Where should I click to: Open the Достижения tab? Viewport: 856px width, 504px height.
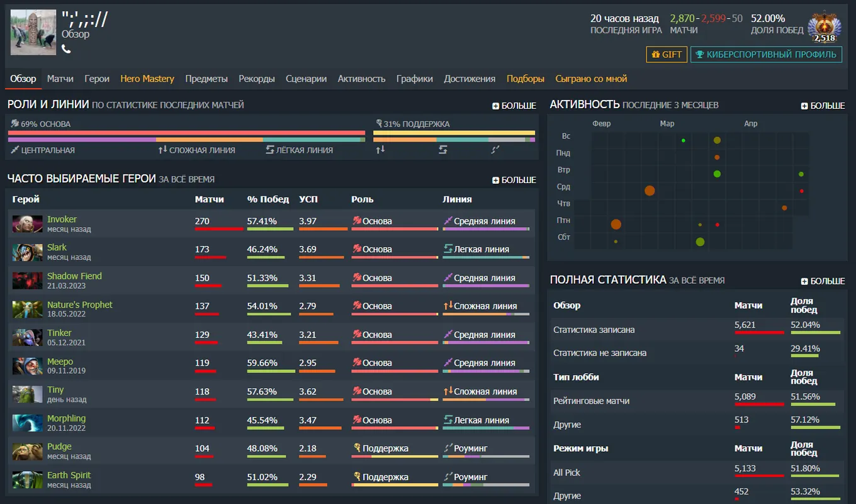[470, 79]
